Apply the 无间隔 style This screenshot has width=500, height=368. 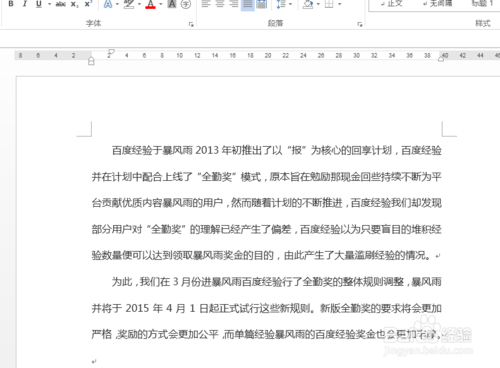(x=437, y=4)
